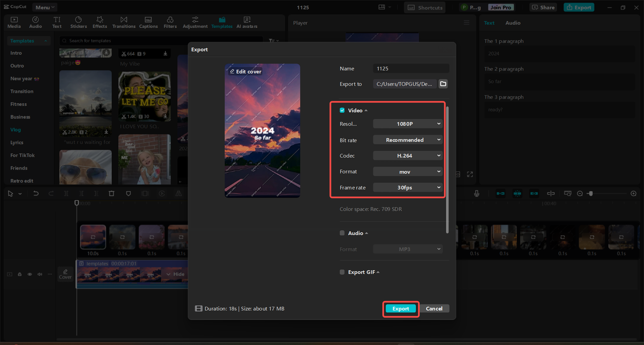Click the microphone record icon
This screenshot has width=644, height=345.
point(476,194)
